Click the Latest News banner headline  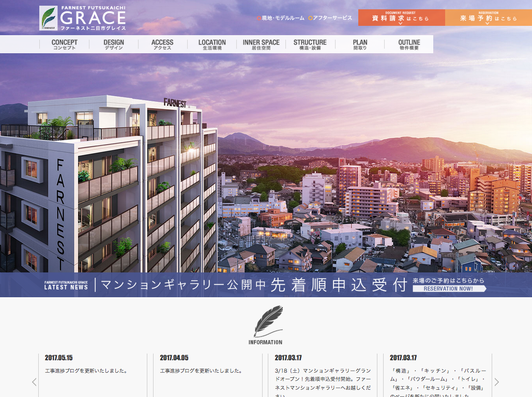click(x=253, y=285)
